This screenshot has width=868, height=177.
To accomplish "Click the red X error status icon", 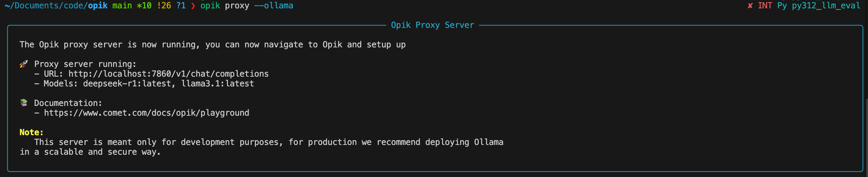I will [x=750, y=6].
